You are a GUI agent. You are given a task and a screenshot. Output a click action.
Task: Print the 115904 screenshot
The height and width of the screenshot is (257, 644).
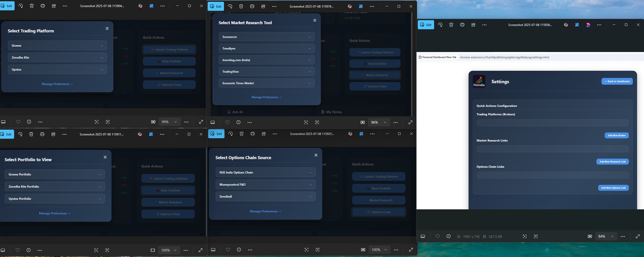point(43,6)
